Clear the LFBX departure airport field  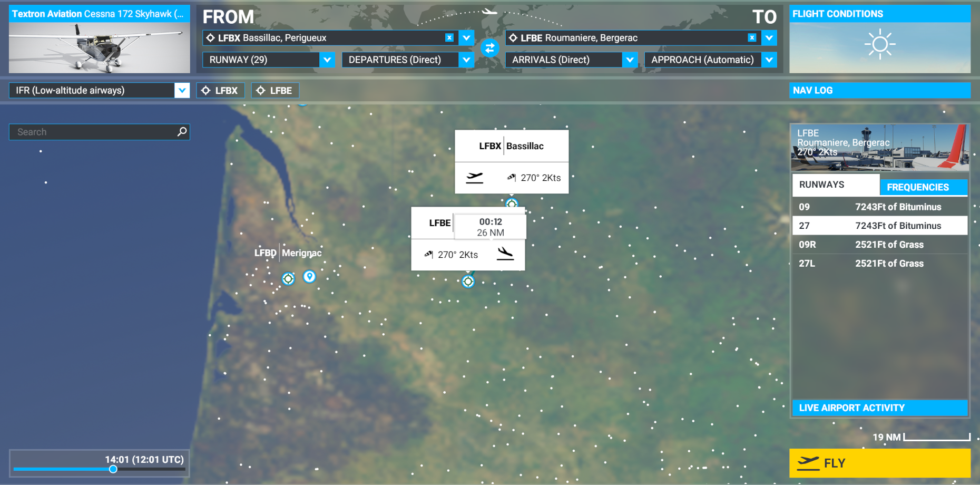pos(449,38)
